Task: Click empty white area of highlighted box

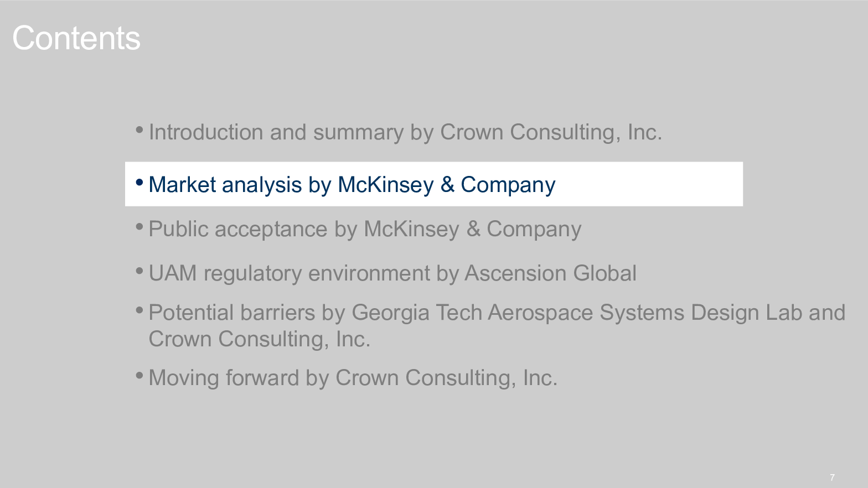Action: pyautogui.click(x=648, y=184)
